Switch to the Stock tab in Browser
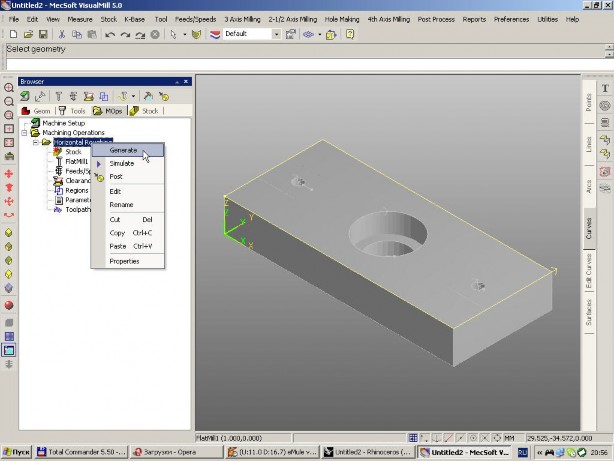 (x=145, y=111)
